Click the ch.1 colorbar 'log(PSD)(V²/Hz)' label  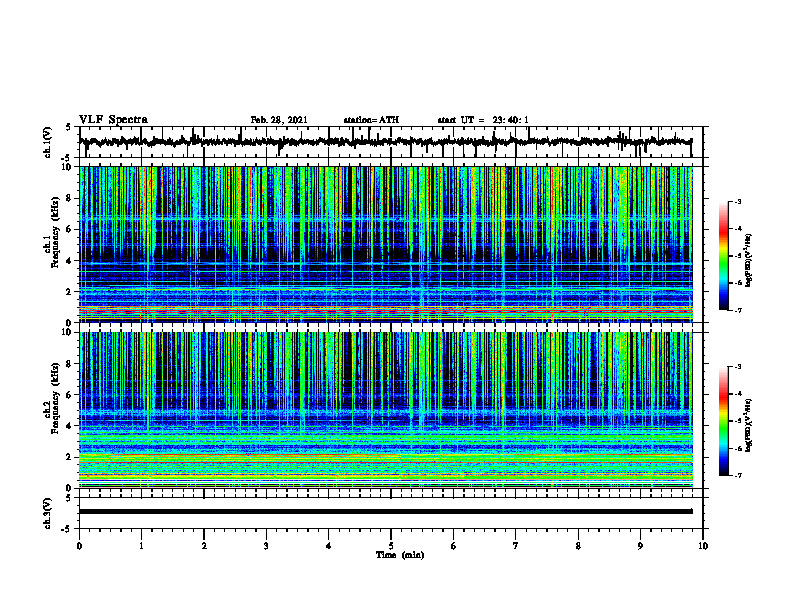[749, 261]
